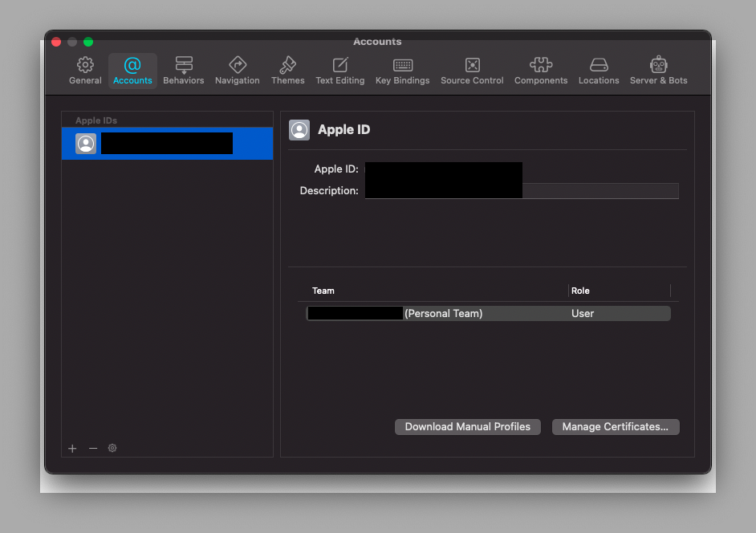Open the Behaviors preferences pane

click(183, 71)
